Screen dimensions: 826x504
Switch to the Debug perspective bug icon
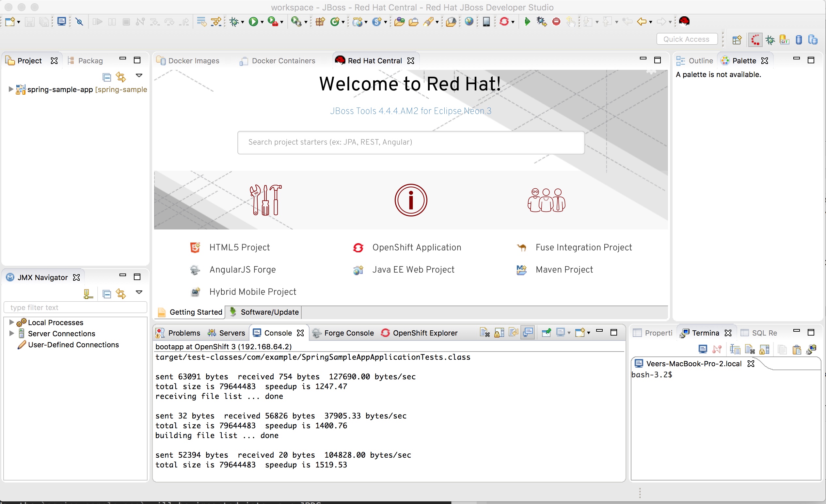(x=770, y=40)
